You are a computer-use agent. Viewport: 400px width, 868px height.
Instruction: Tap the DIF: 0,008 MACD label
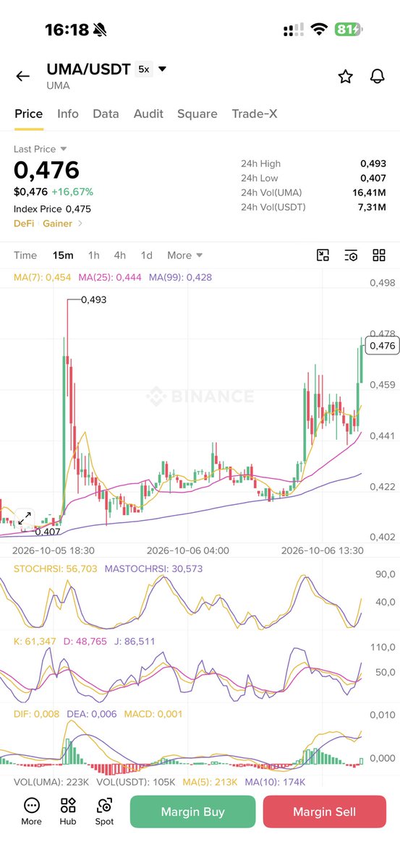[38, 713]
